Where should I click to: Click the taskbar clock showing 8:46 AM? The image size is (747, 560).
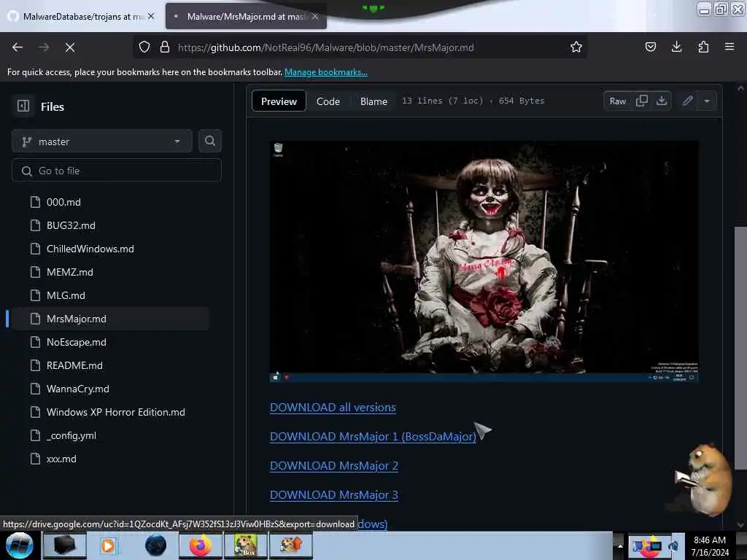pos(710,545)
